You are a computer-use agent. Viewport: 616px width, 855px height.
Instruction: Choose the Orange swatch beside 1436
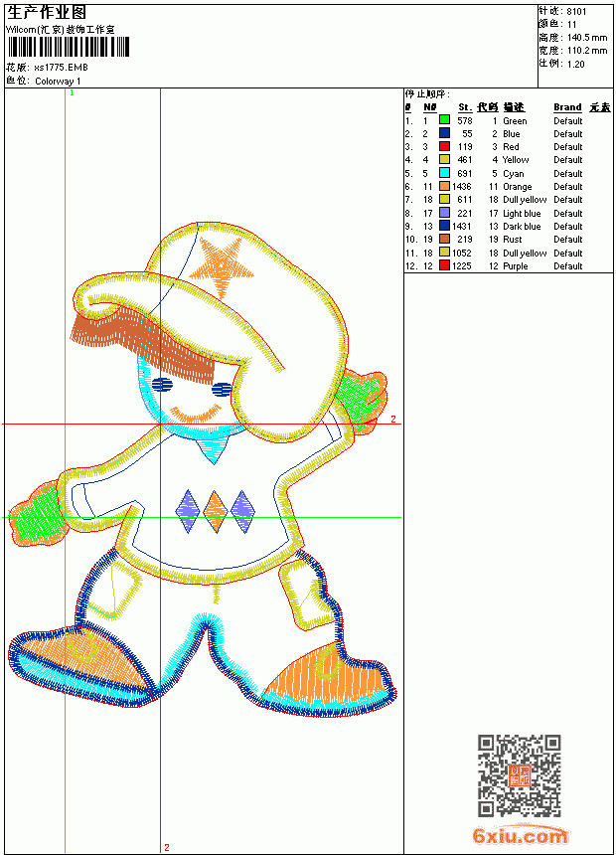click(444, 186)
